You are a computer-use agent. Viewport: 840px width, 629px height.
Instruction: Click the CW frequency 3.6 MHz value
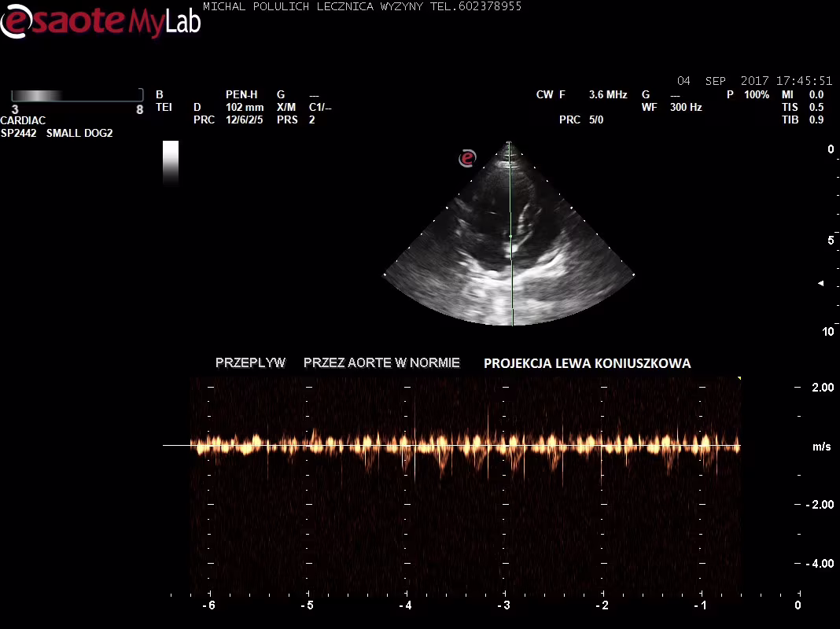pos(608,94)
